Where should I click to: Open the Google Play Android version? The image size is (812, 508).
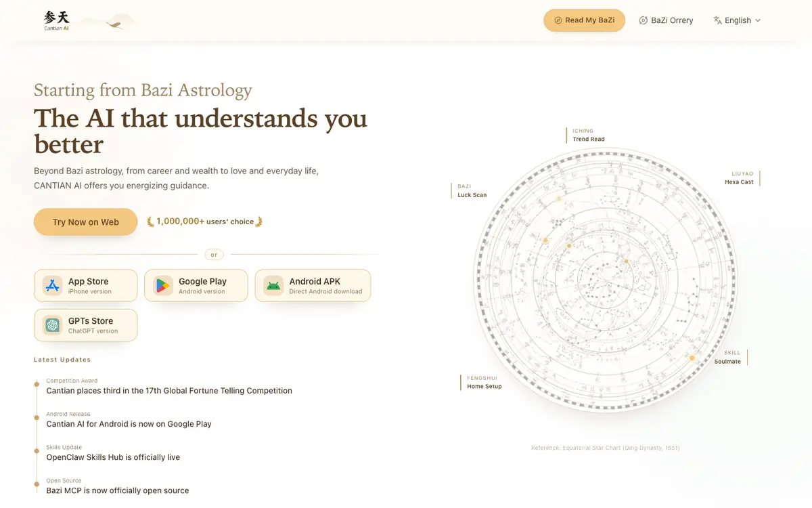[196, 286]
